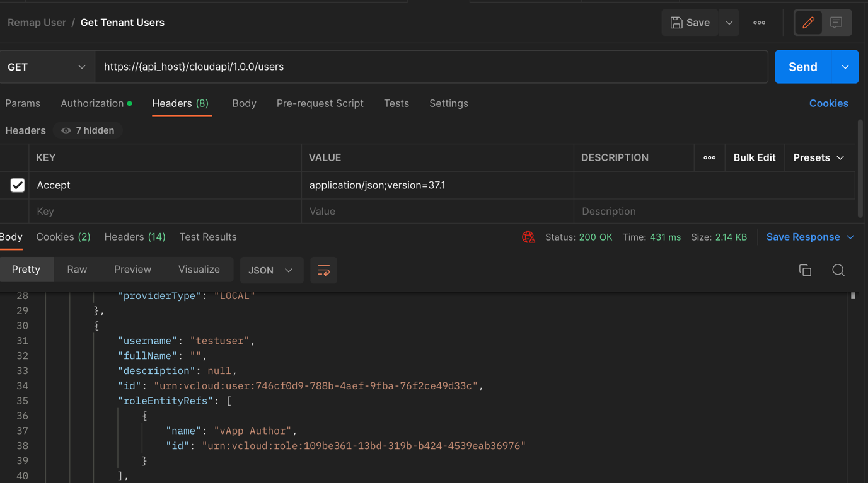Uncheck the Accept header checkbox
The height and width of the screenshot is (483, 868).
tap(18, 185)
